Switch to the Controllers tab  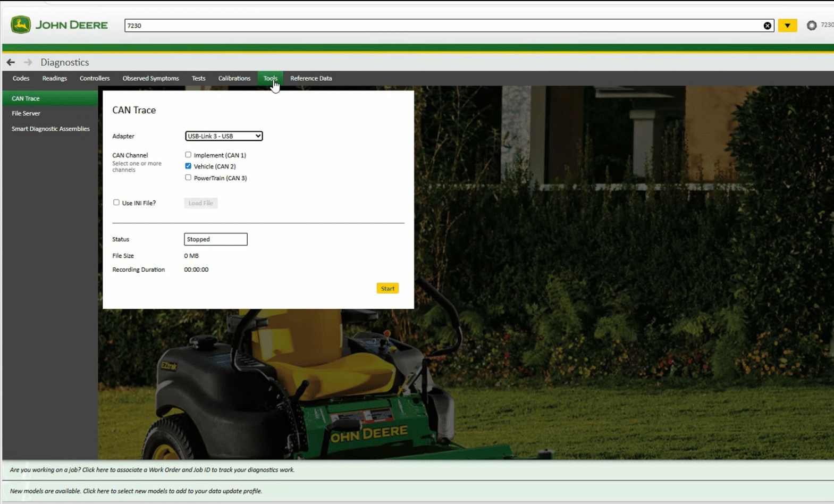95,78
